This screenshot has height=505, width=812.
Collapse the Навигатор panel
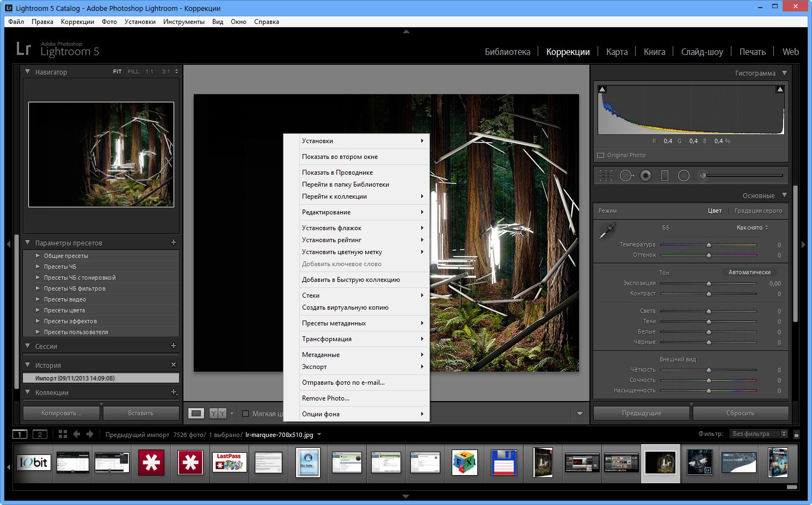pyautogui.click(x=28, y=71)
